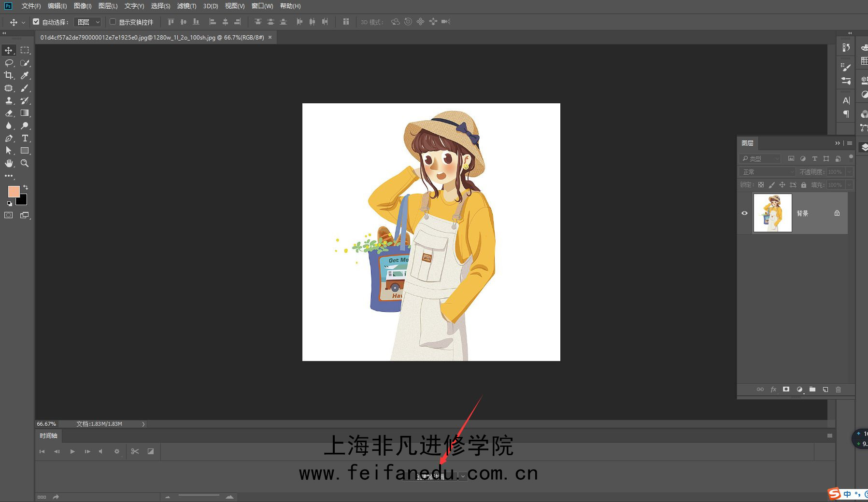Select the Crop tool
The image size is (868, 502).
coord(9,75)
